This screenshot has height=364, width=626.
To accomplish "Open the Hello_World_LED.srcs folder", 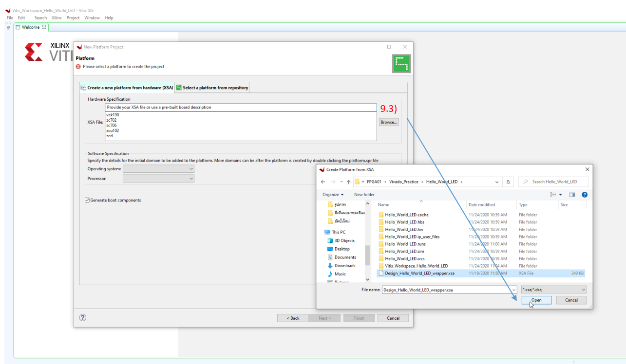I will click(x=404, y=258).
